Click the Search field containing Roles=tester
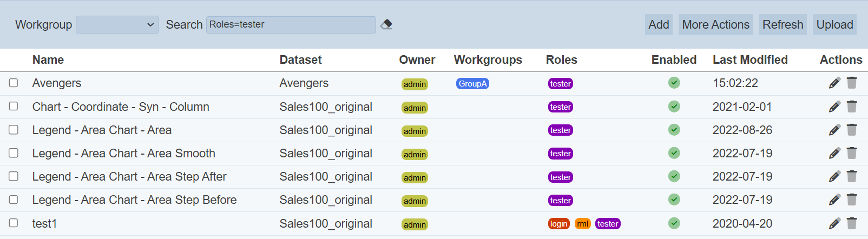This screenshot has height=239, width=868. (291, 24)
